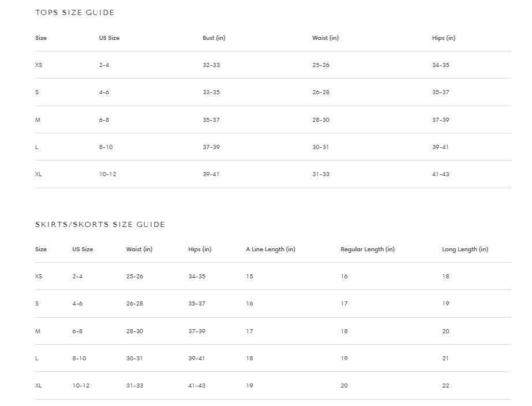This screenshot has height=406, width=532.
Task: Click the Long Length (in) column header
Action: click(464, 249)
